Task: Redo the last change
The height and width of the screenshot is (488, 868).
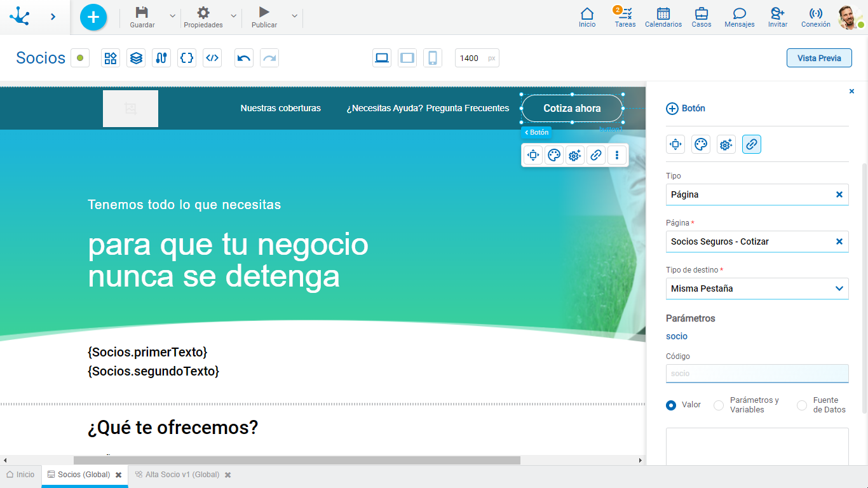Action: point(269,58)
